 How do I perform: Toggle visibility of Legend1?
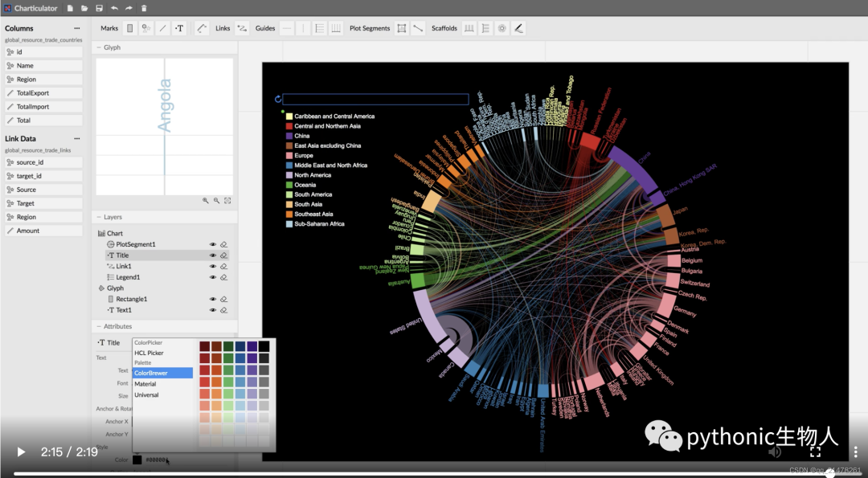tap(212, 278)
